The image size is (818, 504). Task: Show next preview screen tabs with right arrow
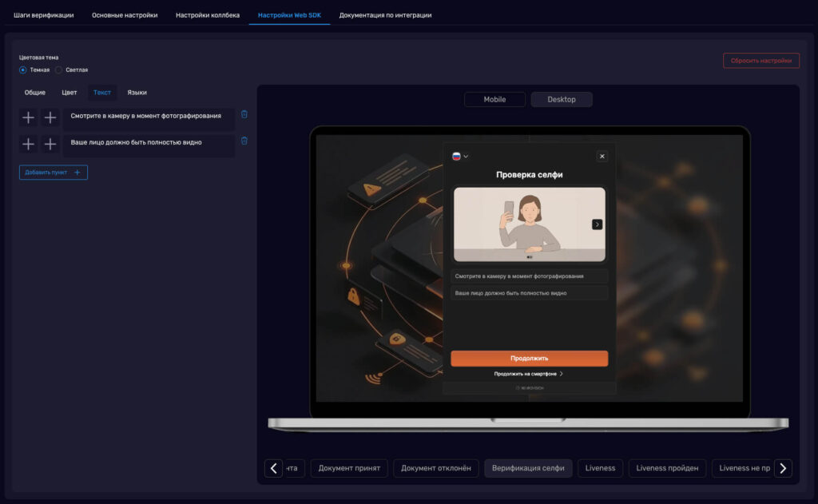click(x=783, y=468)
